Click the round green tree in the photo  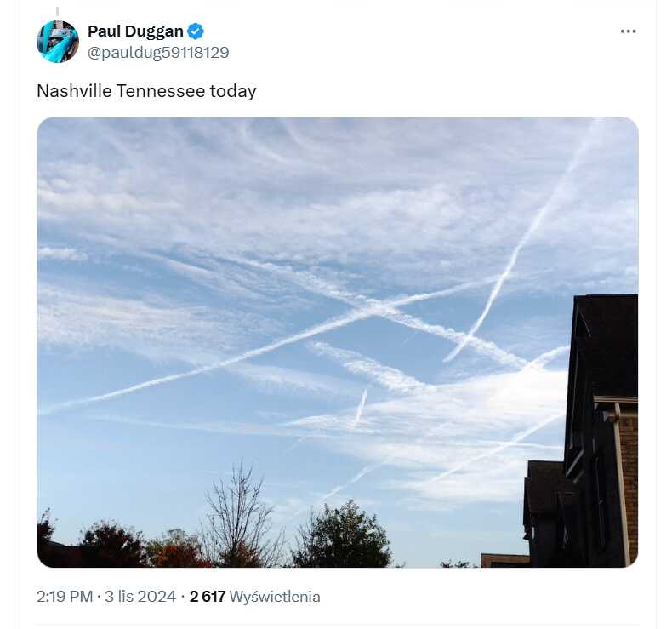coord(343,536)
